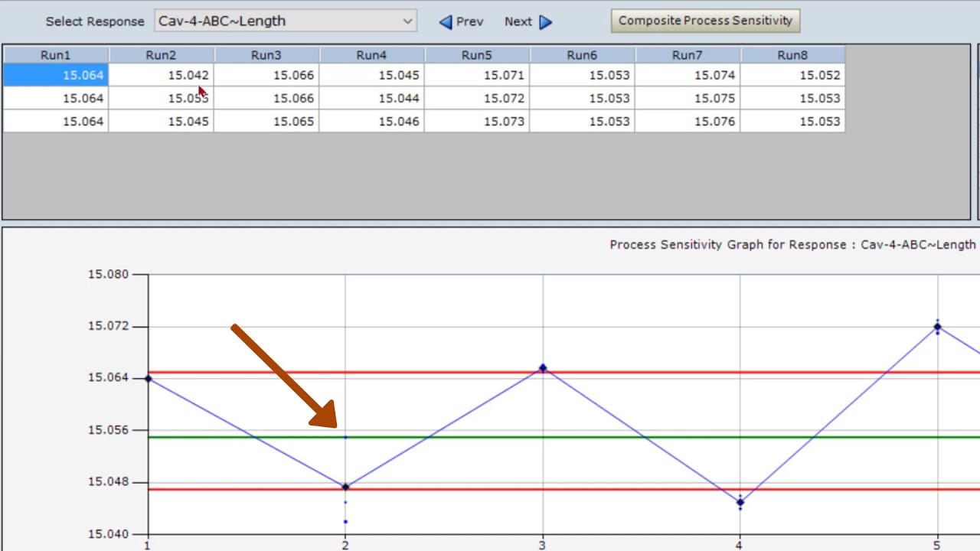980x551 pixels.
Task: Click Run8 cell value 15.052
Action: tap(792, 75)
